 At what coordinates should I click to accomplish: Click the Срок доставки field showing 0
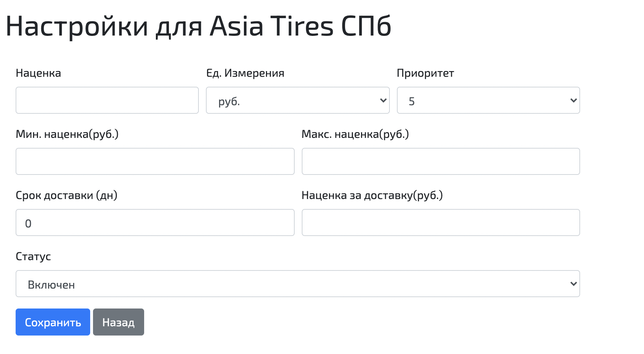click(x=154, y=222)
